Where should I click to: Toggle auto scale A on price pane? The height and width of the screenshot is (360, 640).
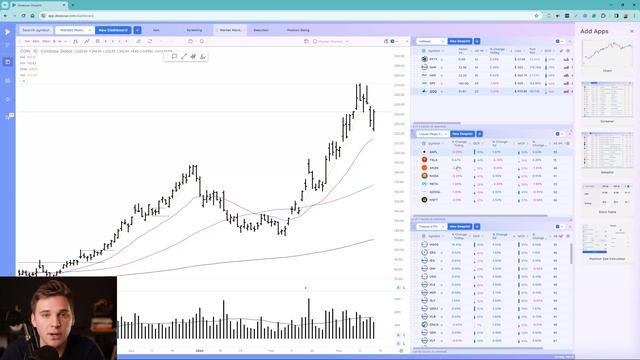point(398,288)
